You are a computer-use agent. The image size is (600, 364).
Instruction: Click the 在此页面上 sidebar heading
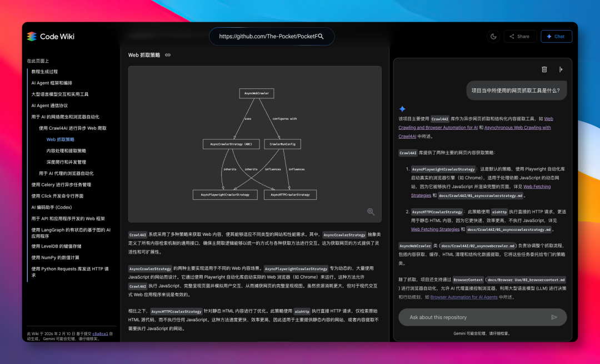[38, 61]
